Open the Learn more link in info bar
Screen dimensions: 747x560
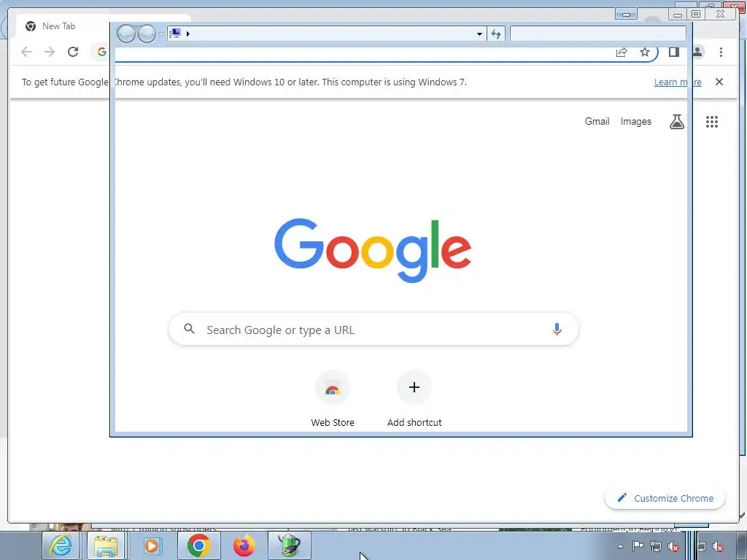678,82
